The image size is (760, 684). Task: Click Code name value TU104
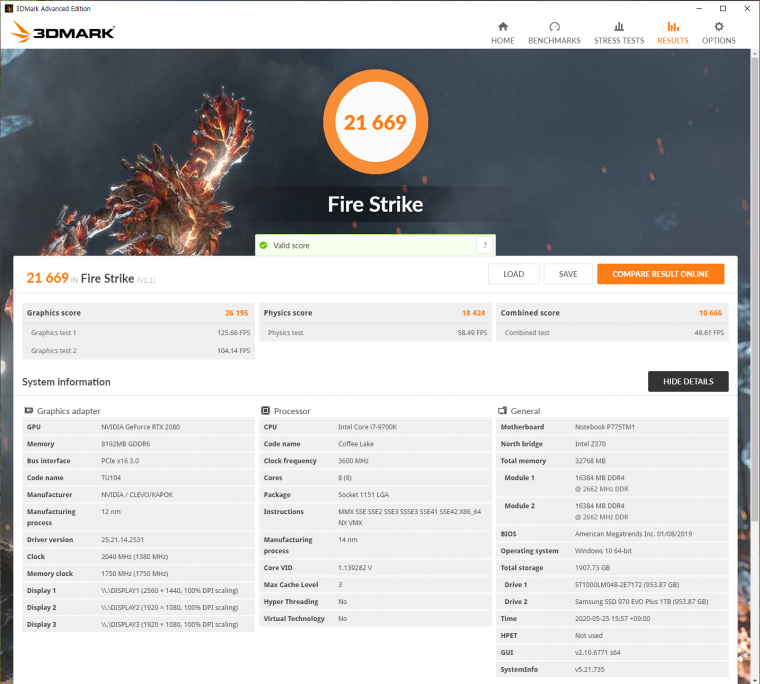[x=111, y=478]
